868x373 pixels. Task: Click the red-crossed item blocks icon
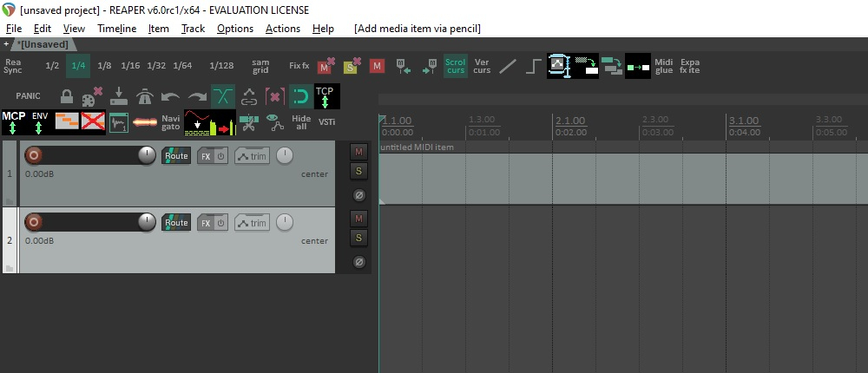coord(93,122)
